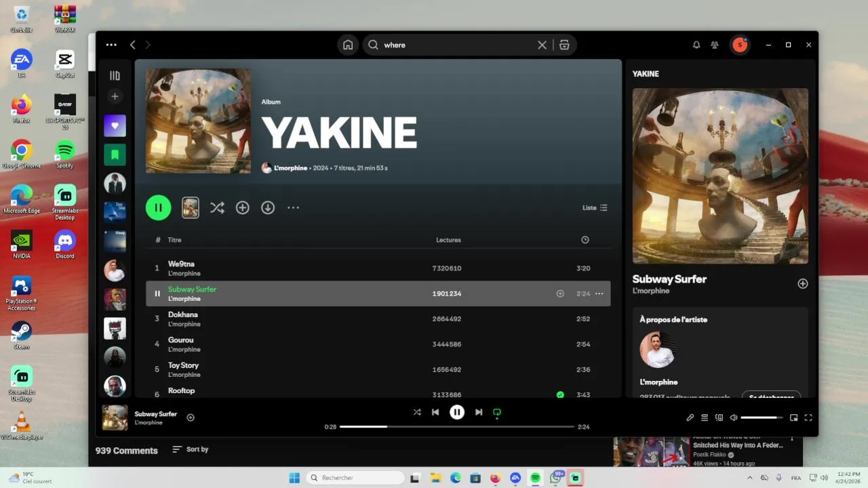This screenshot has height=488, width=868.
Task: Sort by Lectures column header
Action: 448,240
